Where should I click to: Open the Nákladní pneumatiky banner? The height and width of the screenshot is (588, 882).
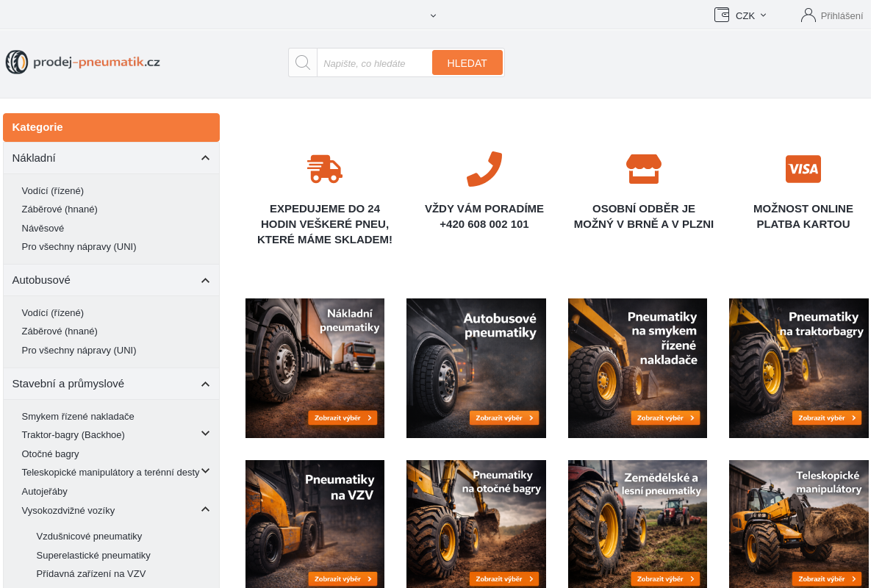[315, 367]
